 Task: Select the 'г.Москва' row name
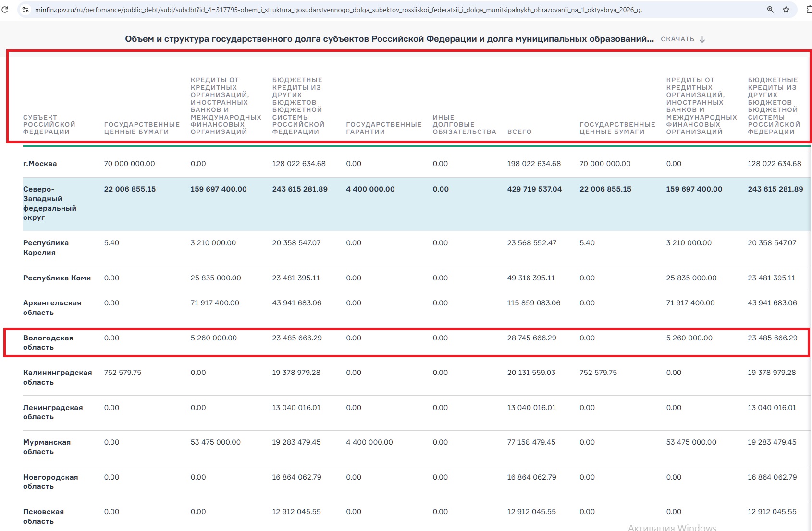(40, 164)
